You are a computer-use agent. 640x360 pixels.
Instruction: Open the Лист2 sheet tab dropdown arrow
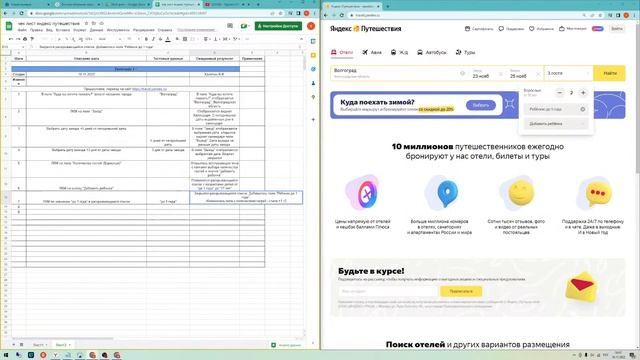[x=69, y=345]
